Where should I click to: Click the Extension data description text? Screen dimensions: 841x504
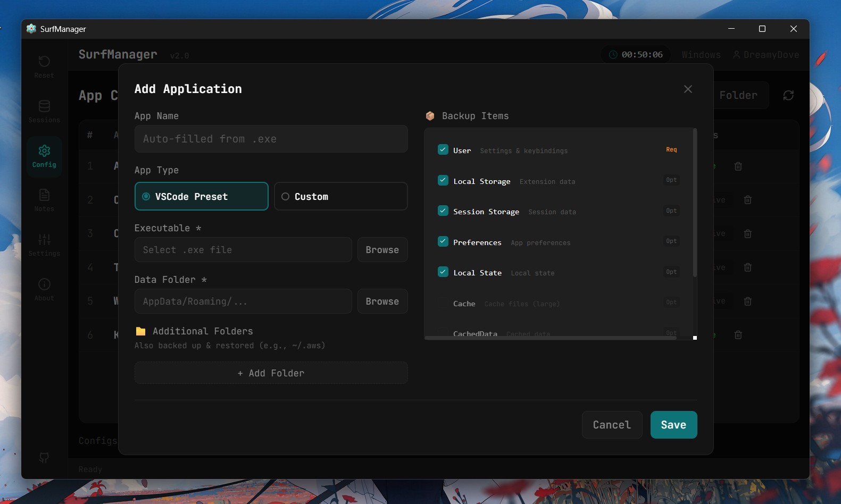coord(547,181)
